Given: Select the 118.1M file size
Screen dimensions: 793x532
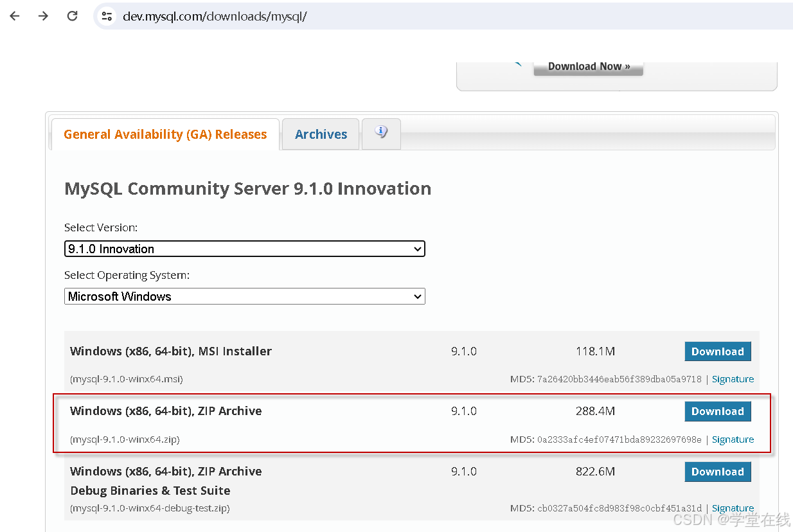Looking at the screenshot, I should point(595,351).
